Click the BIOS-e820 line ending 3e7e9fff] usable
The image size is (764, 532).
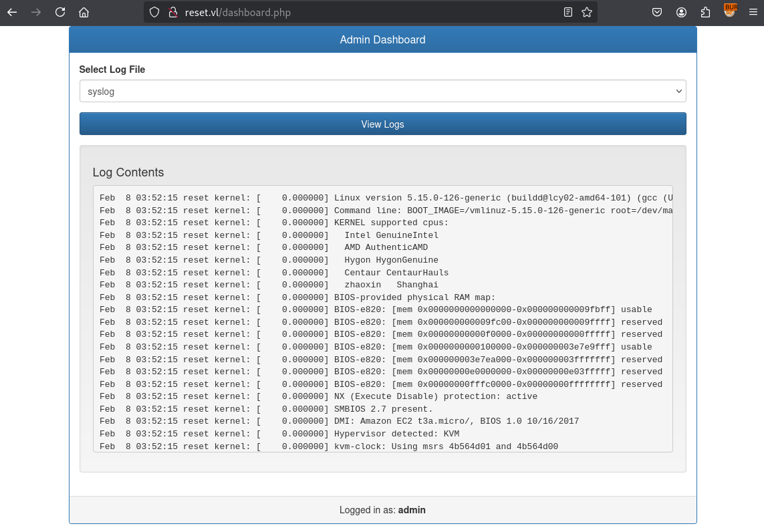(x=376, y=347)
